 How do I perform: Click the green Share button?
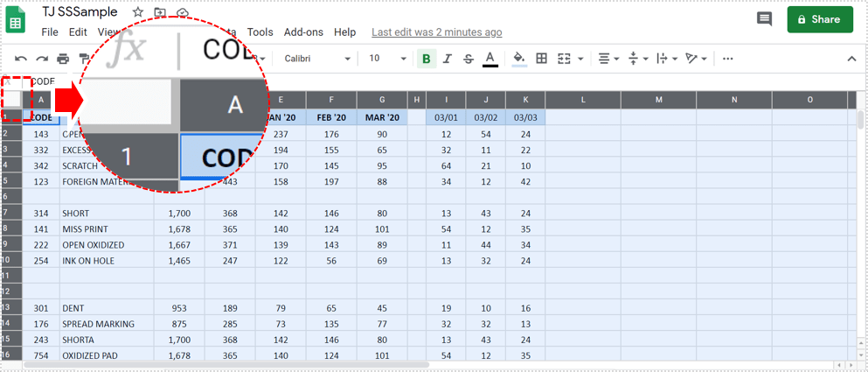click(819, 19)
